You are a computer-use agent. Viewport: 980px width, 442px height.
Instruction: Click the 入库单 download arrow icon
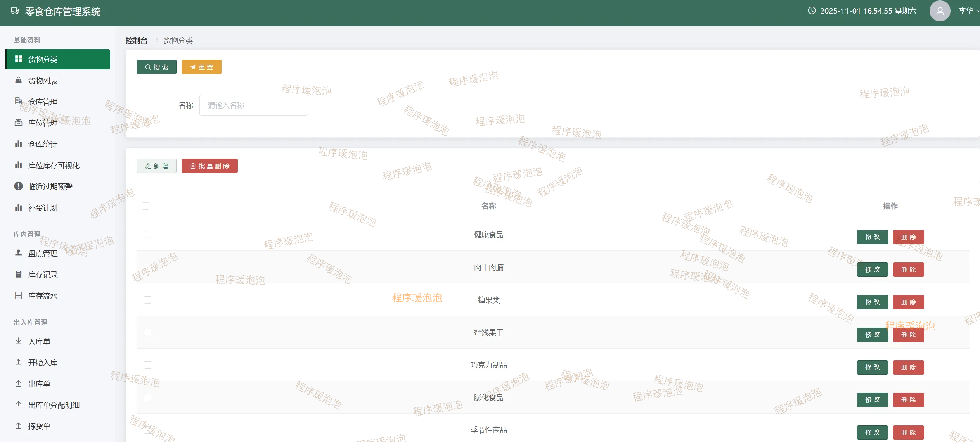pos(18,341)
